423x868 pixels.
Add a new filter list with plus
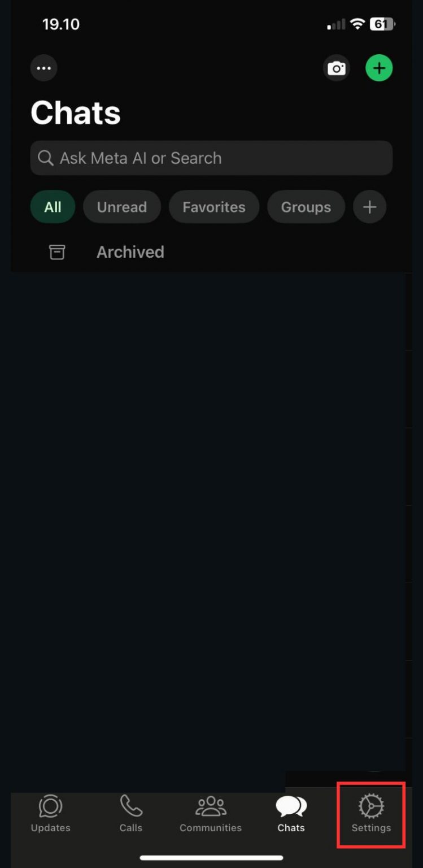(x=370, y=207)
